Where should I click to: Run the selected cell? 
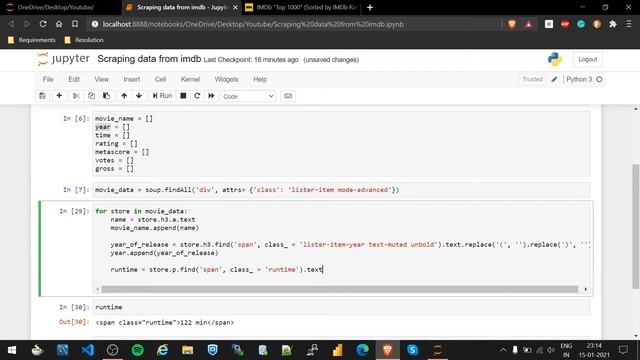[162, 96]
